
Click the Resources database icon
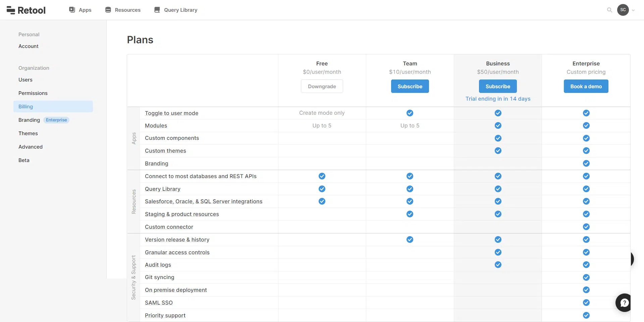pyautogui.click(x=108, y=10)
